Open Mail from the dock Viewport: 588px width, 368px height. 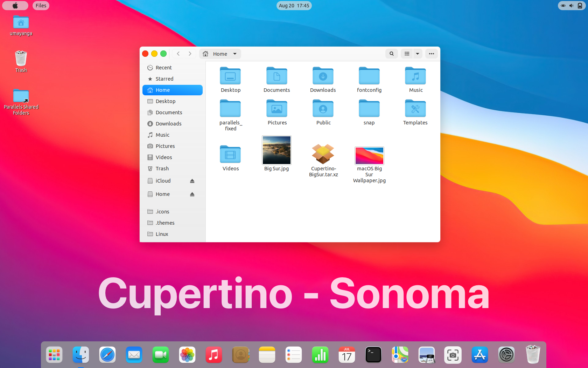(x=134, y=355)
